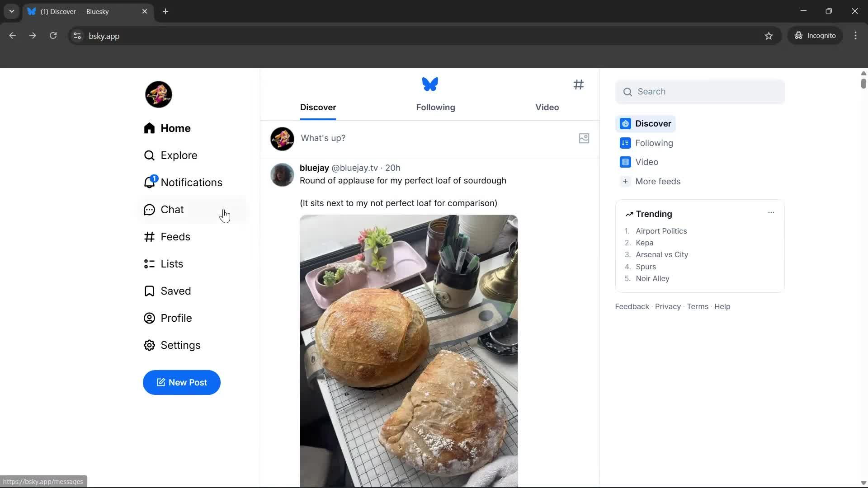This screenshot has width=868, height=488.
Task: Open Saved posts from the sidebar
Action: point(176,291)
